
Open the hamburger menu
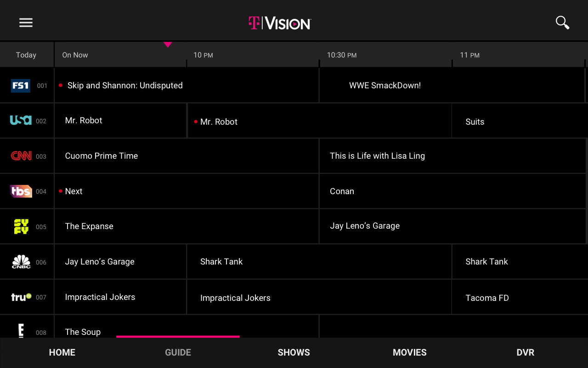(26, 23)
